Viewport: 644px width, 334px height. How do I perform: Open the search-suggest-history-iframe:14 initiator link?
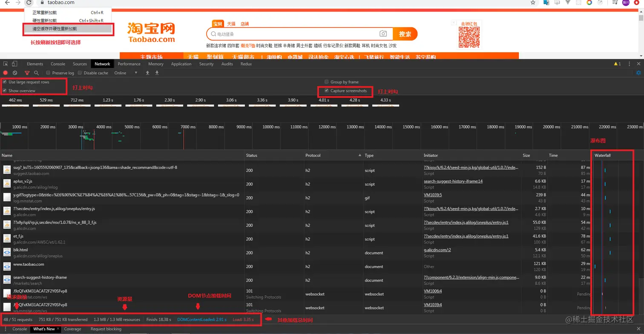(453, 181)
